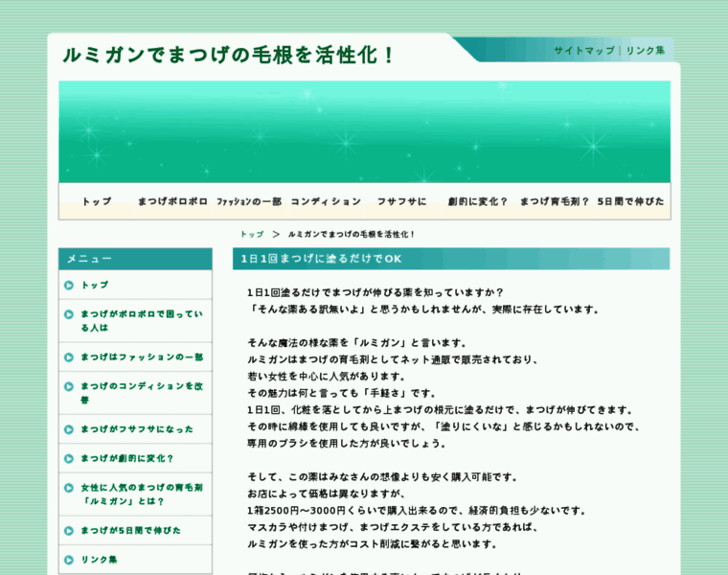Viewport: 728px width, 575px height.
Task: Click arrow icon beside 女性に人気のまつげの育毛剤
Action: [69, 487]
